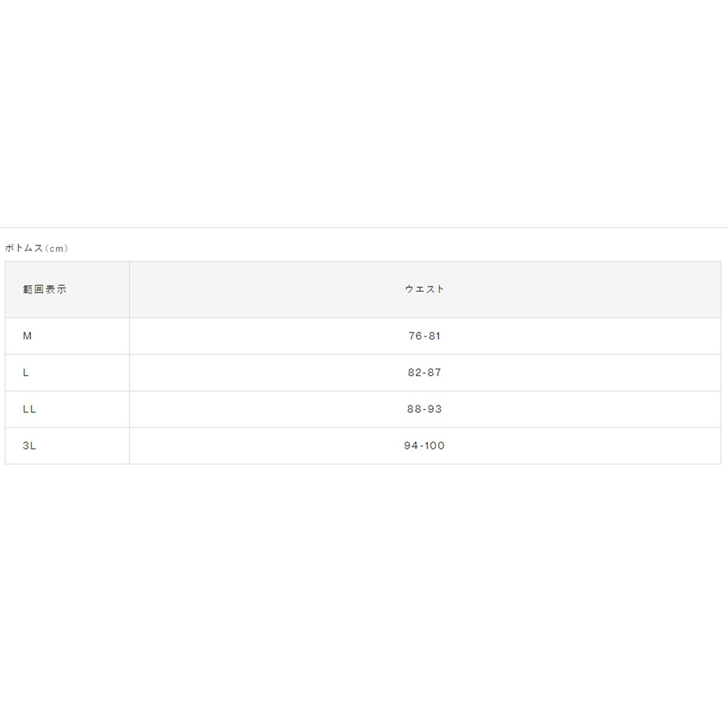728x728 pixels.
Task: Select the waist range cell for size LL
Action: point(425,409)
